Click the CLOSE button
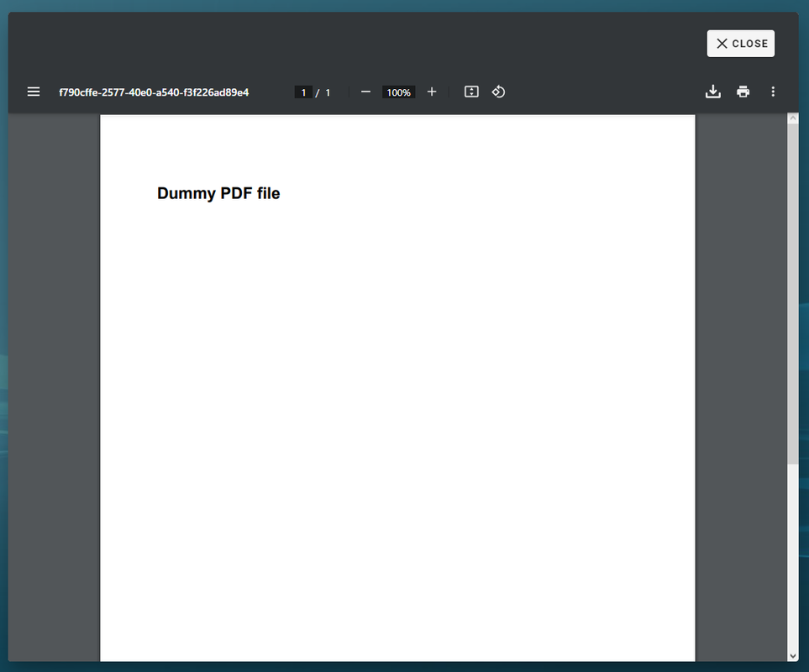This screenshot has height=672, width=809. coord(741,44)
